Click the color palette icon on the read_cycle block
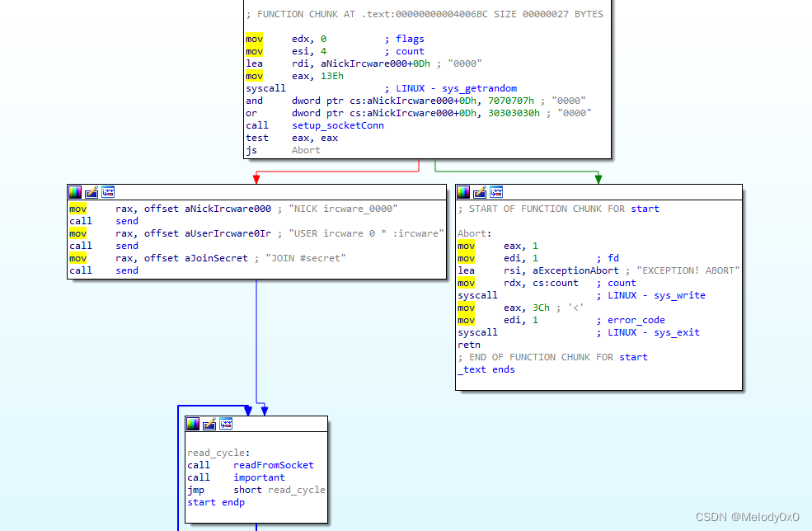This screenshot has height=531, width=812. 193,423
